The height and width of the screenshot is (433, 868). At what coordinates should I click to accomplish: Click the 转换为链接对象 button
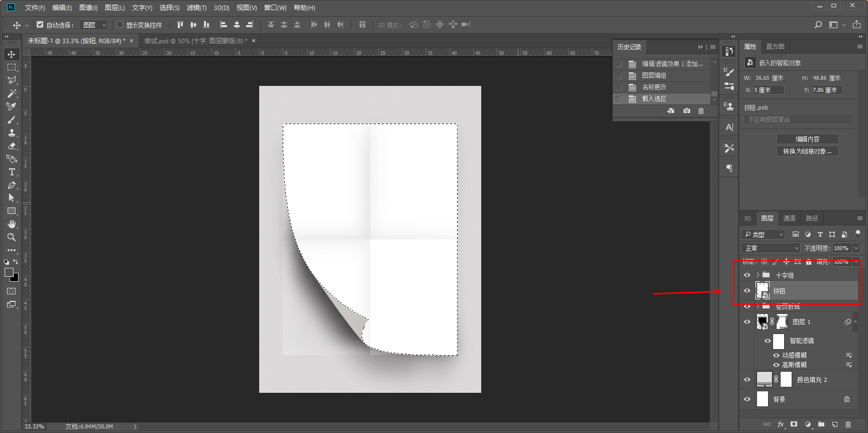click(807, 151)
